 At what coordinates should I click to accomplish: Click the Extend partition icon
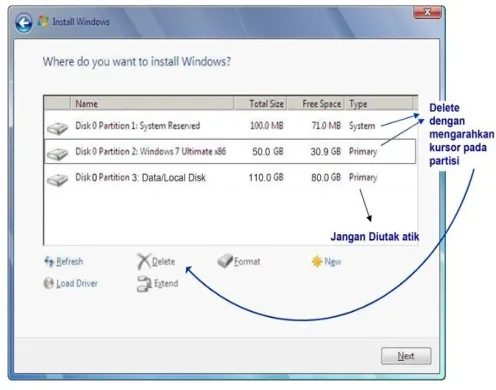[144, 284]
